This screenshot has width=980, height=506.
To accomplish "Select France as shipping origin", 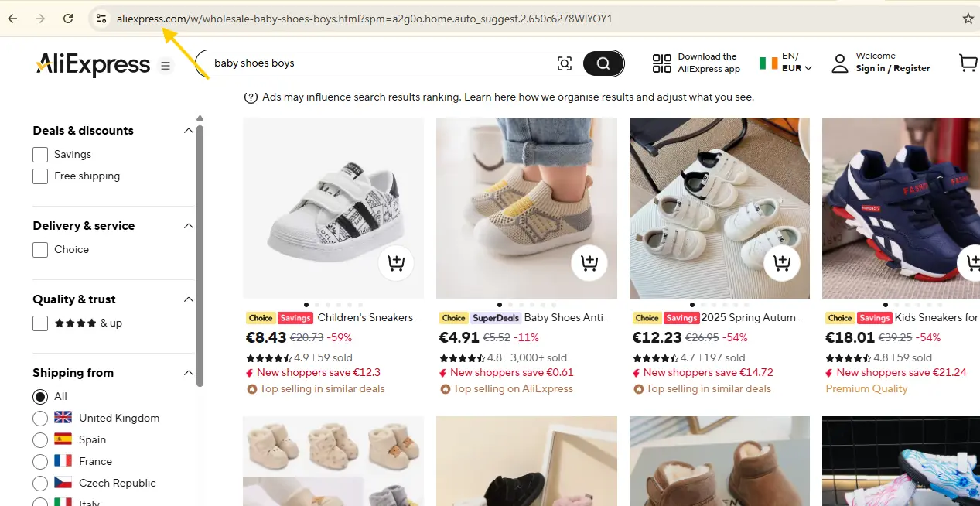I will pos(39,461).
